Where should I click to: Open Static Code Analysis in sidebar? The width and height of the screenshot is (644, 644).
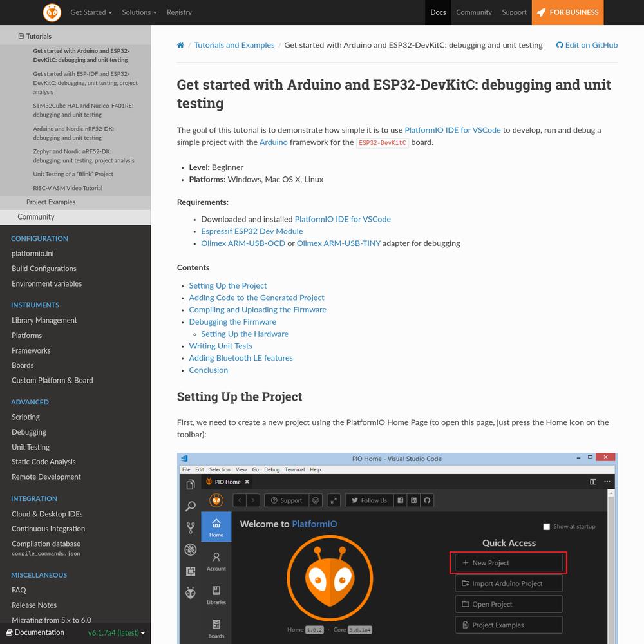click(x=44, y=462)
